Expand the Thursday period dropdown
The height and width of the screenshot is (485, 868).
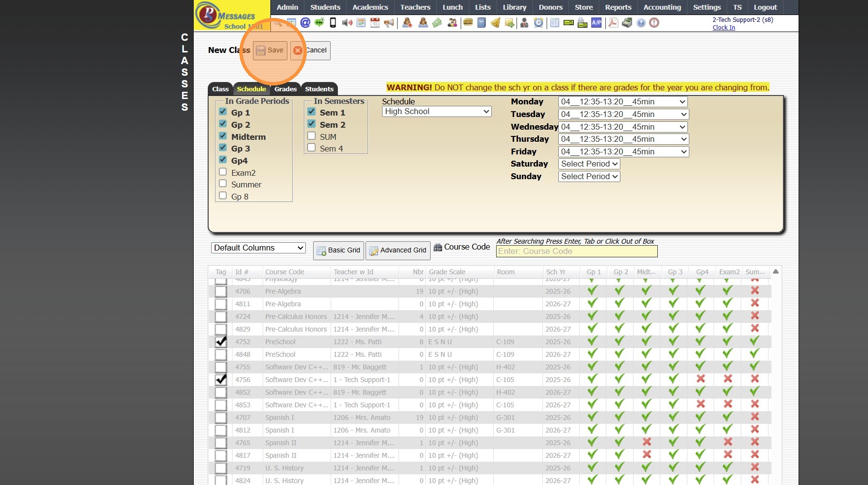[623, 139]
